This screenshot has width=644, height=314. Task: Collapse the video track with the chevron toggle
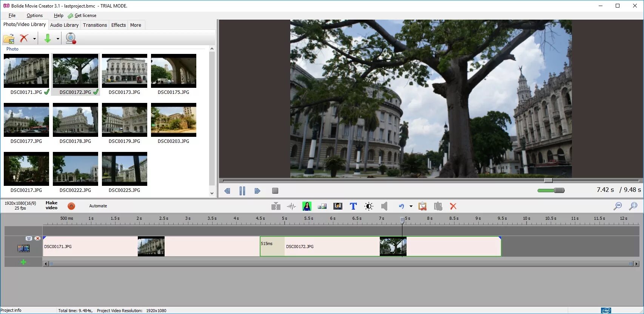[x=29, y=238]
